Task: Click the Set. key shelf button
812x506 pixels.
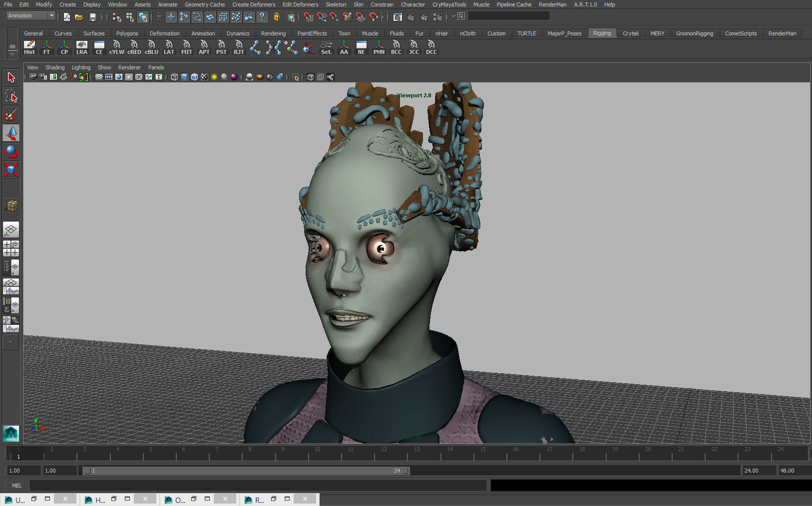Action: coord(327,48)
